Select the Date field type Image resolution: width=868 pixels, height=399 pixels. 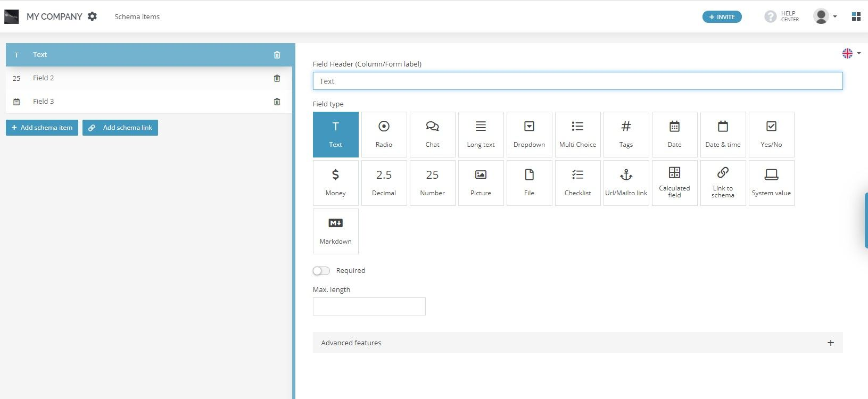674,135
